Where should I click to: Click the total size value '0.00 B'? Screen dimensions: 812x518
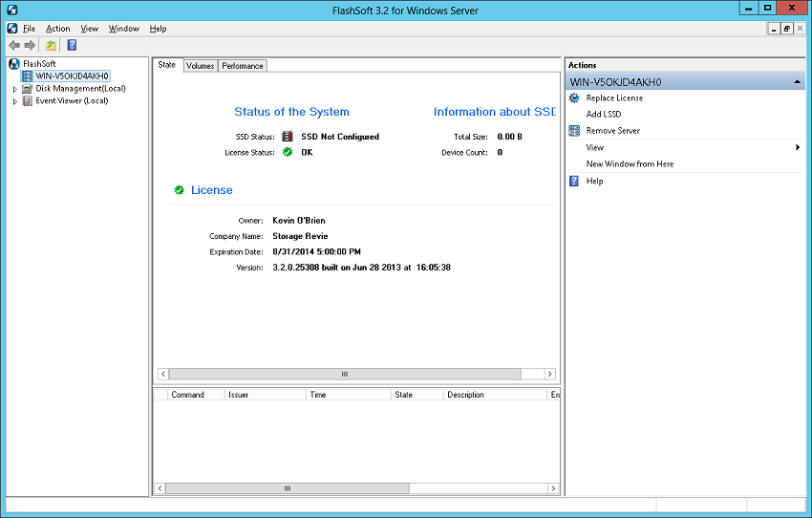509,137
